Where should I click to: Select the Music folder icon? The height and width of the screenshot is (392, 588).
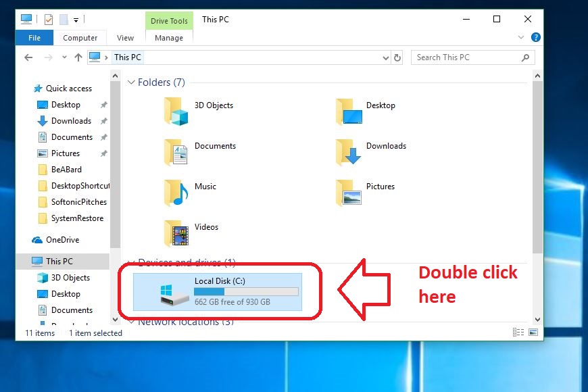click(x=177, y=193)
